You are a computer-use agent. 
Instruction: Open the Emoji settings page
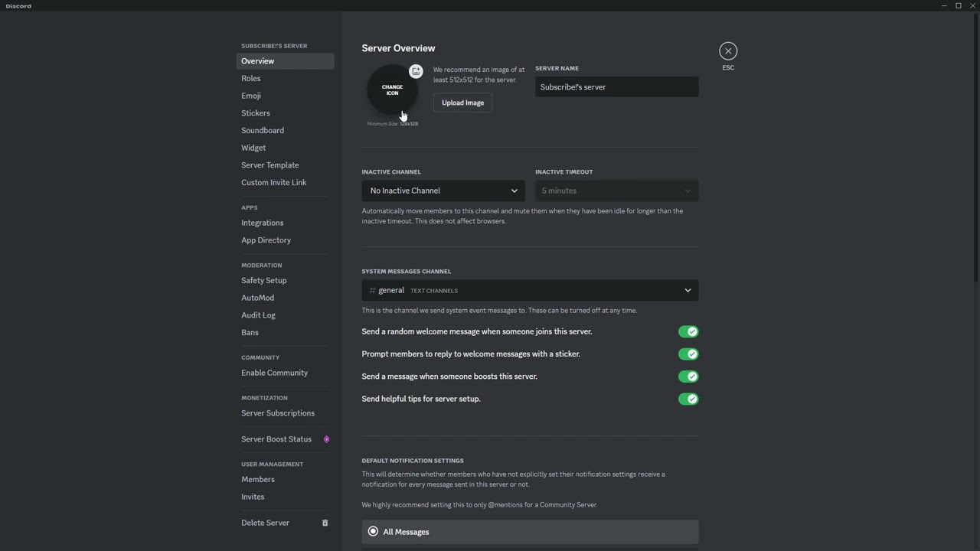click(285, 96)
